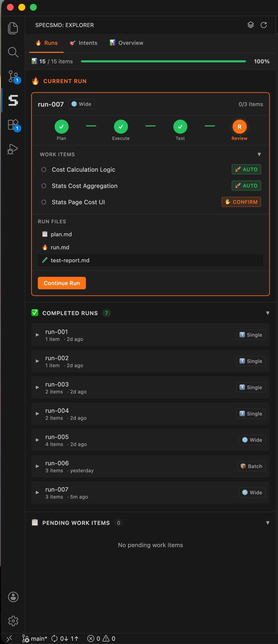This screenshot has width=278, height=644.
Task: Click the Plan step checkmark circle
Action: [61, 127]
